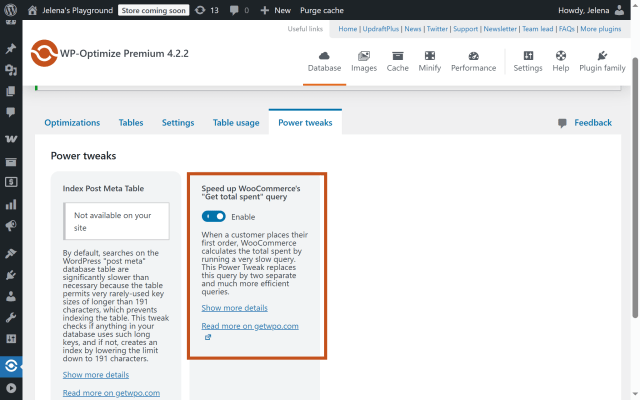640x400 pixels.
Task: Click the WP-Optimize orange logo
Action: pyautogui.click(x=44, y=53)
